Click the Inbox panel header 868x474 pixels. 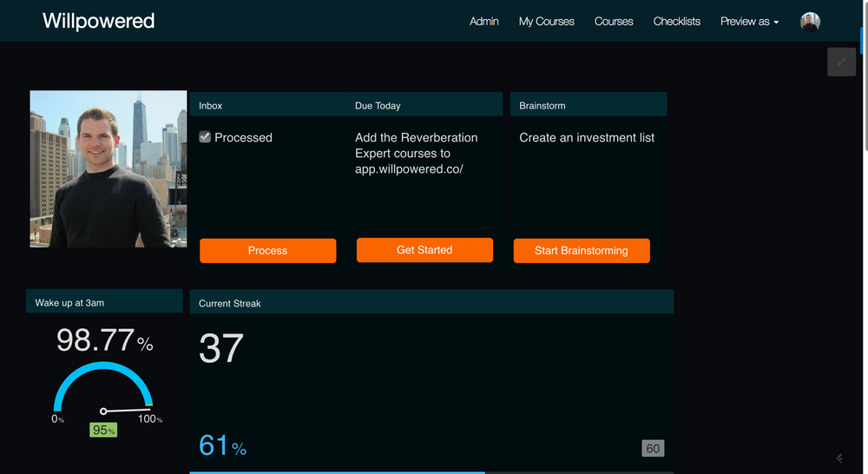click(268, 104)
